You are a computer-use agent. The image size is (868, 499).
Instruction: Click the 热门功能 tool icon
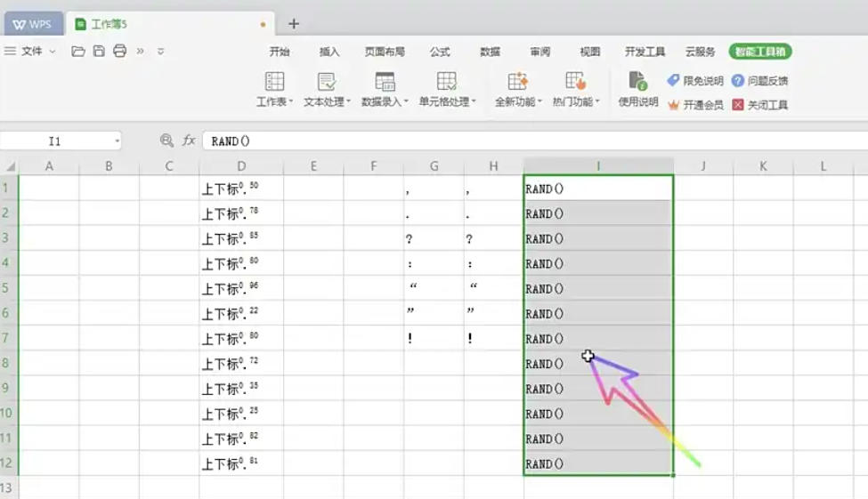pyautogui.click(x=576, y=81)
